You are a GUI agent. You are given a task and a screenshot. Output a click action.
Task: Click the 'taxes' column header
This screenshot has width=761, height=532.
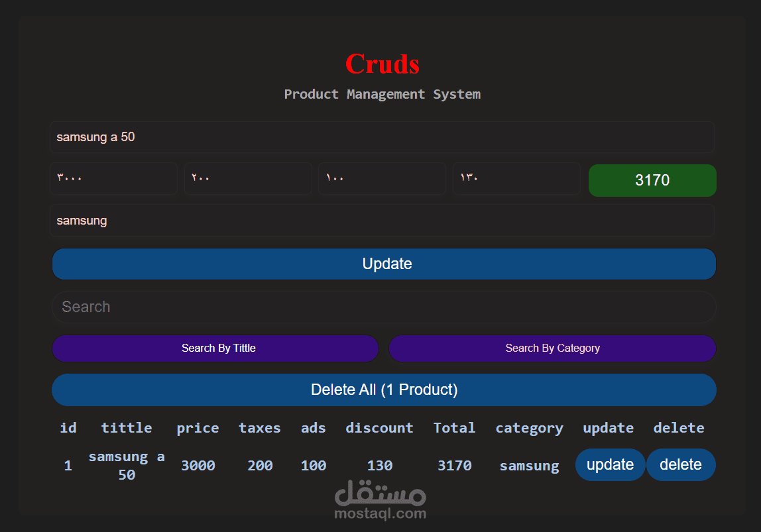260,428
